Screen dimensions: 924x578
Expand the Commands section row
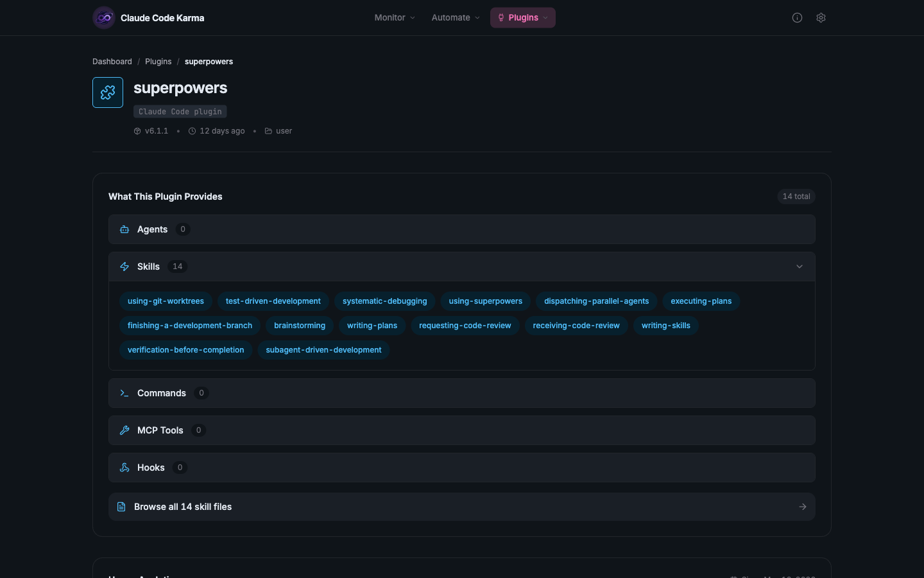(x=462, y=393)
